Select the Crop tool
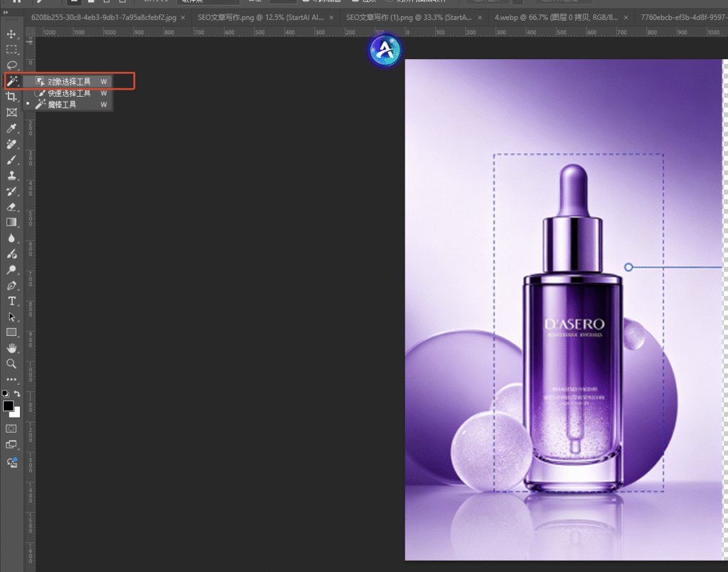728x572 pixels. coord(11,97)
